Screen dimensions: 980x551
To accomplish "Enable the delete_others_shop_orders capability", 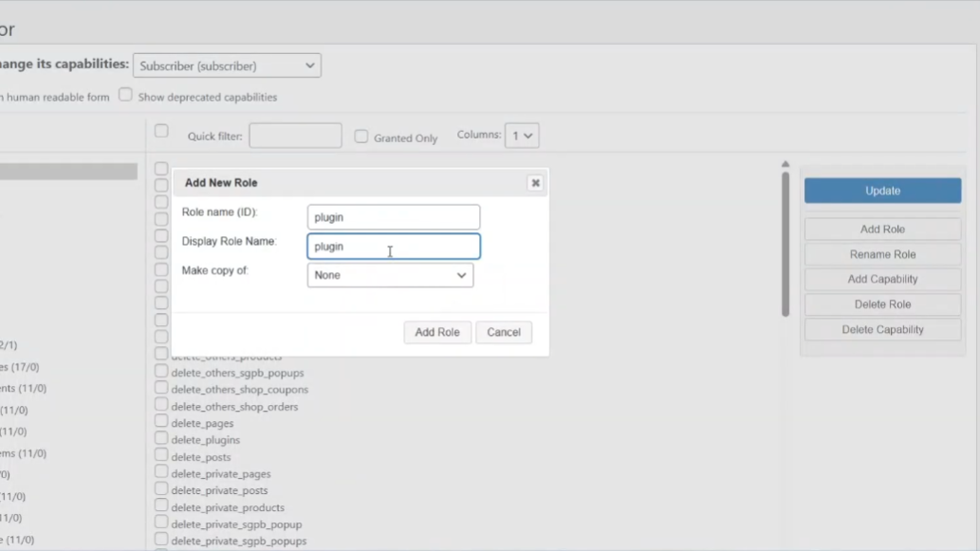I will click(x=160, y=405).
